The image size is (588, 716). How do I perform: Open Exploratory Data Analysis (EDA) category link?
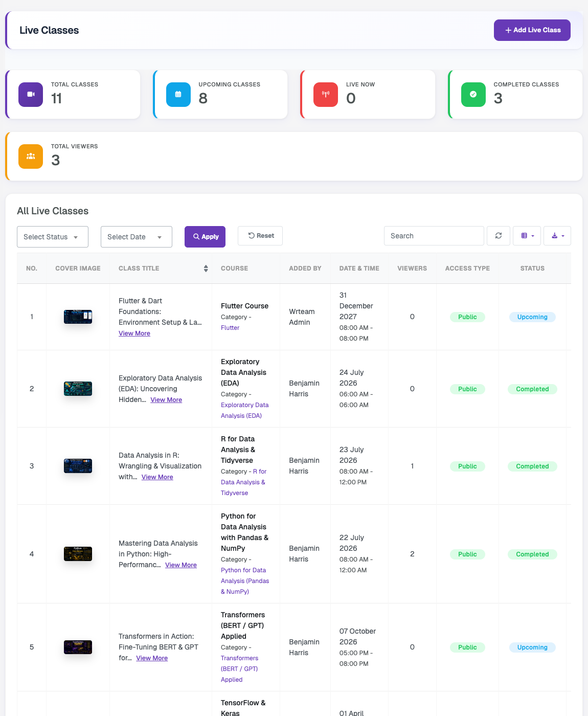click(x=245, y=410)
